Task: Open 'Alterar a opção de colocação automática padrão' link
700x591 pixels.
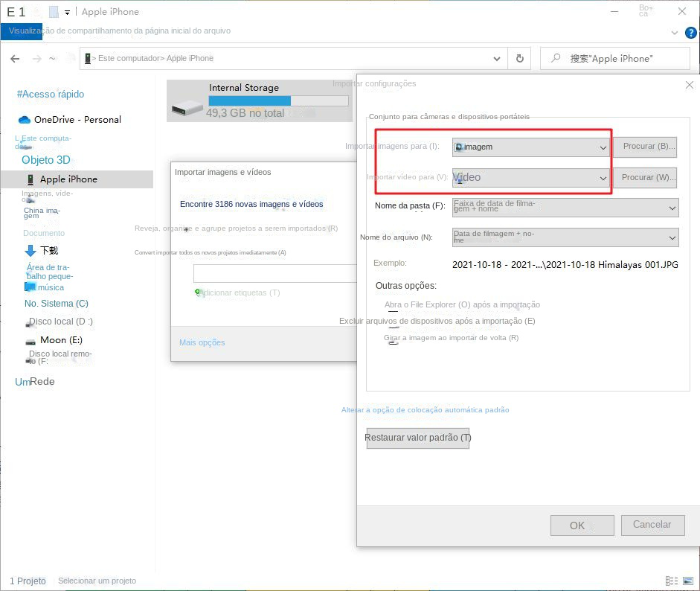Action: 425,410
